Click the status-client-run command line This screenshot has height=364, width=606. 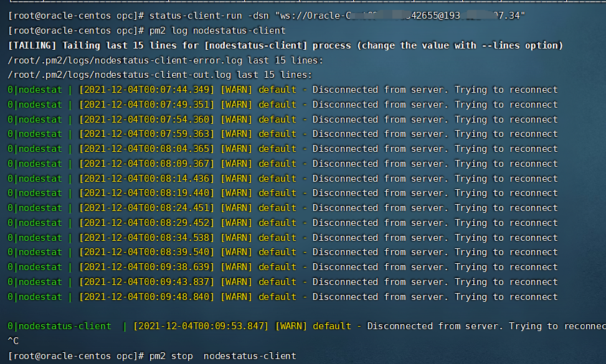point(267,16)
